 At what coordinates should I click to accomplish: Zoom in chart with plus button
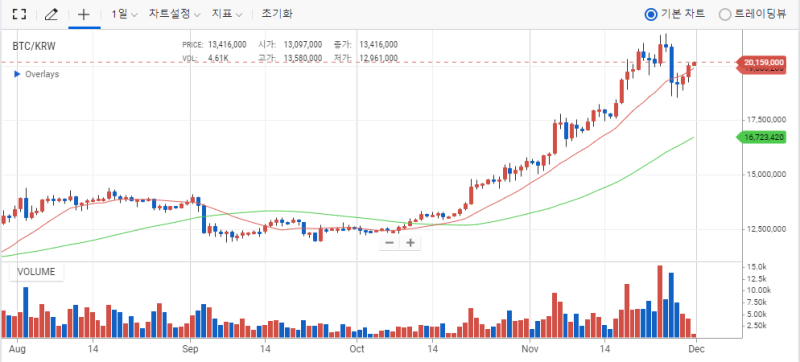coord(410,243)
